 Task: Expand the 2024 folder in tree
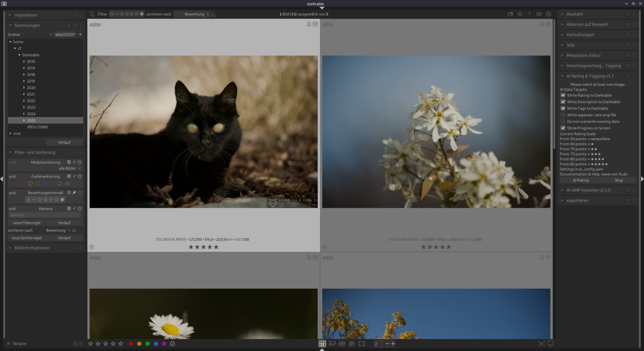click(24, 114)
